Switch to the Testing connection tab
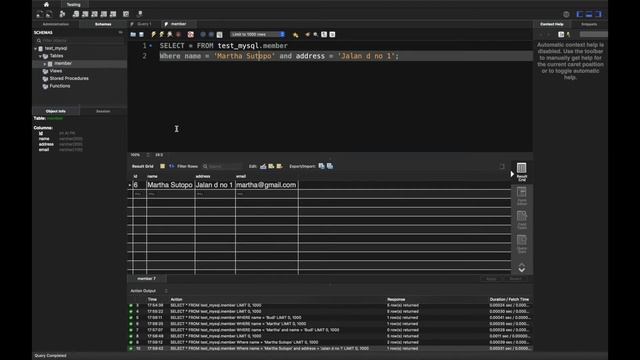This screenshot has width=640, height=360. coord(73,4)
